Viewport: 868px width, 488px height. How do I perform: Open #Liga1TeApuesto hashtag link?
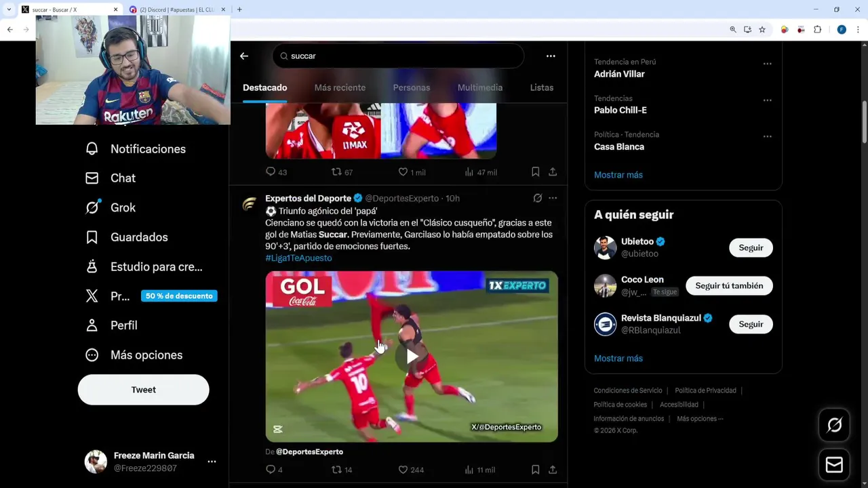click(298, 258)
